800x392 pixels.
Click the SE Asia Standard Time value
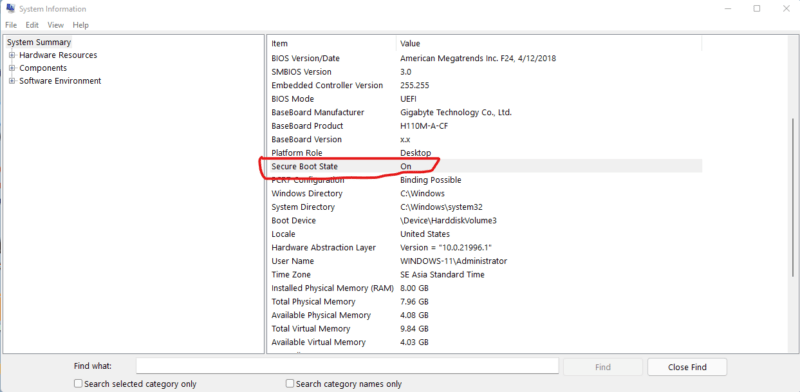click(442, 275)
